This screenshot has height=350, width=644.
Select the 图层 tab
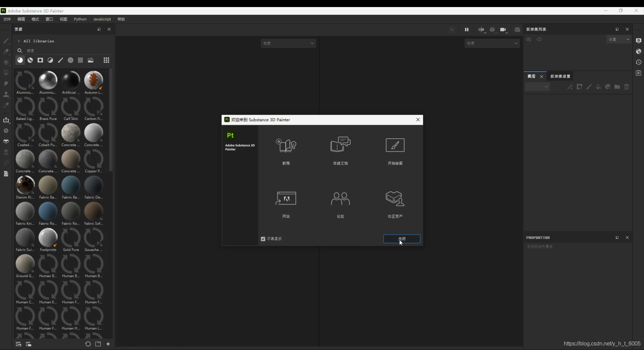[532, 76]
